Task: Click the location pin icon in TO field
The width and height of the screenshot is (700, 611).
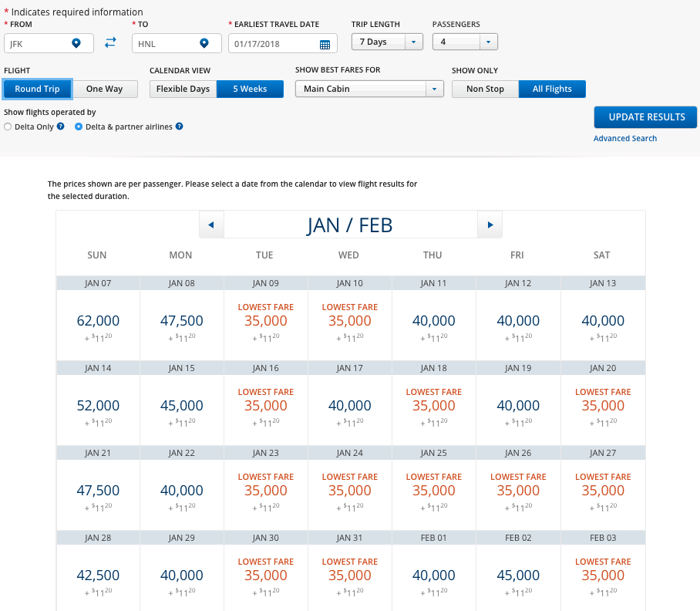Action: pyautogui.click(x=204, y=43)
